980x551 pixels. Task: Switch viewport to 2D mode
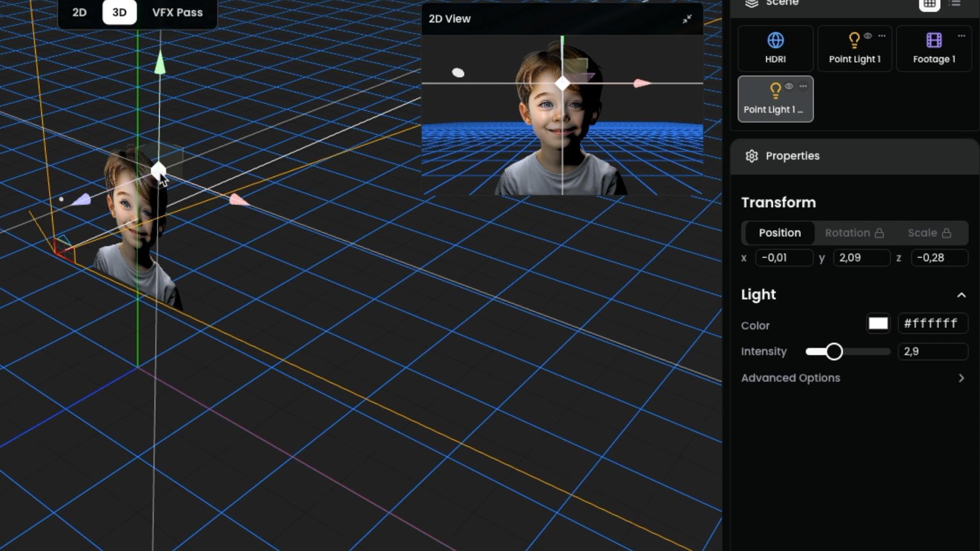[79, 12]
